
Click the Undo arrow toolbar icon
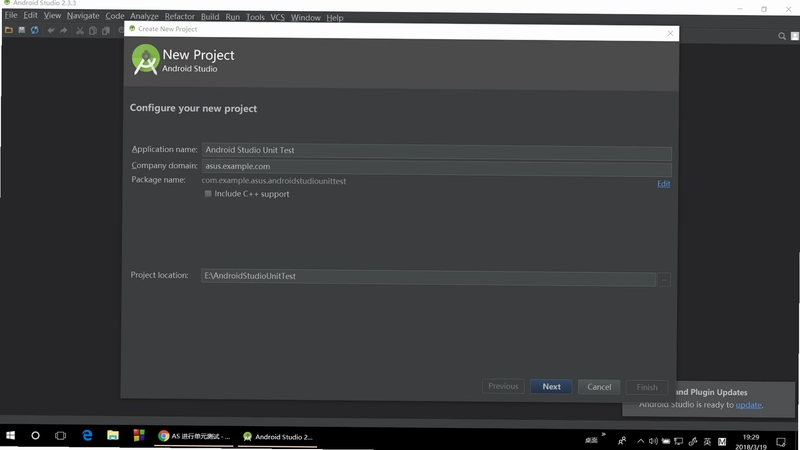[51, 31]
